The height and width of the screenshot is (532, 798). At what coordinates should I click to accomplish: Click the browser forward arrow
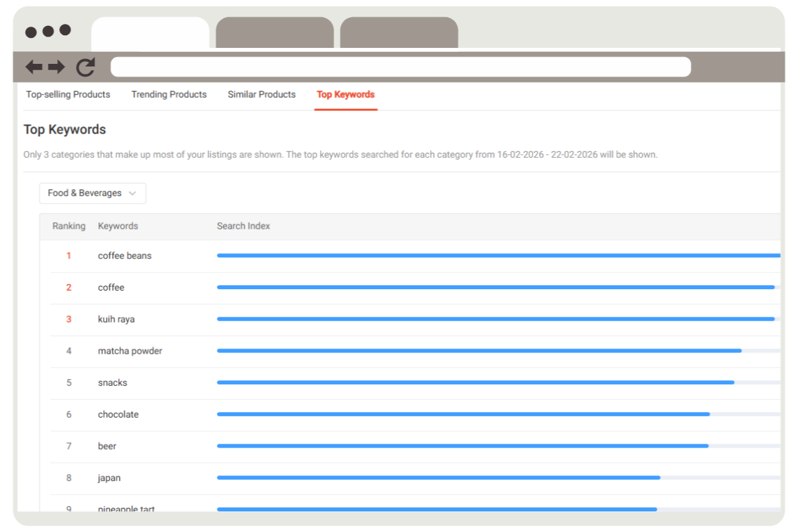57,66
